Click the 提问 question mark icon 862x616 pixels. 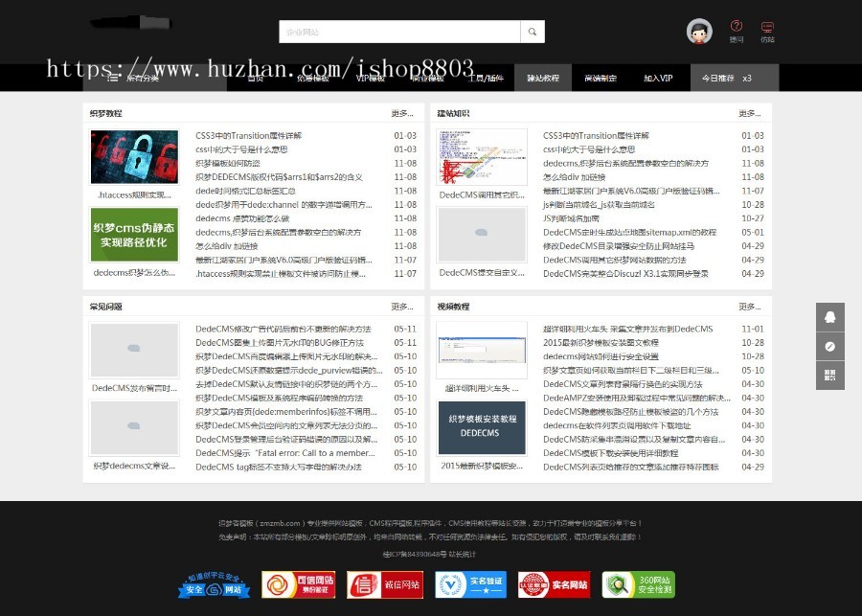pyautogui.click(x=736, y=30)
